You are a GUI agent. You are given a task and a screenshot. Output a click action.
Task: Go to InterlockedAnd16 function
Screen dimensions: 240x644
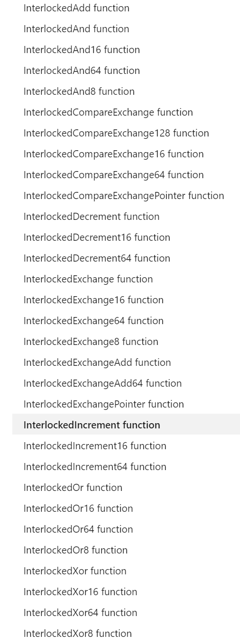tap(81, 50)
